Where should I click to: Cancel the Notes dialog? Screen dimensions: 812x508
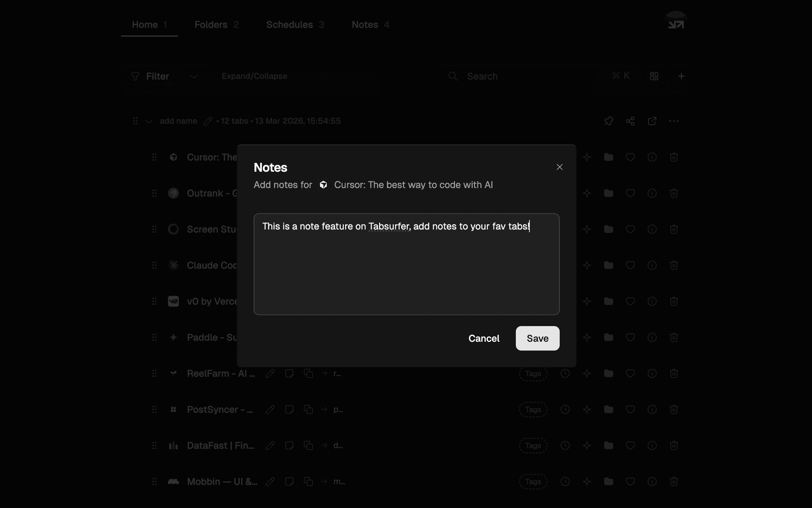pos(484,338)
